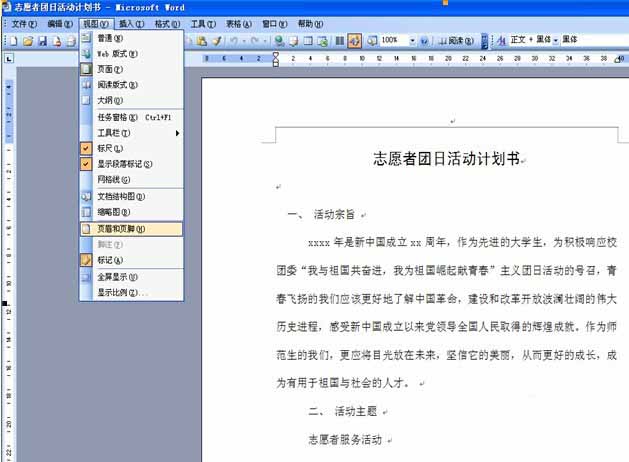629x462 pixels.
Task: Click the Open folder icon
Action: click(28, 41)
